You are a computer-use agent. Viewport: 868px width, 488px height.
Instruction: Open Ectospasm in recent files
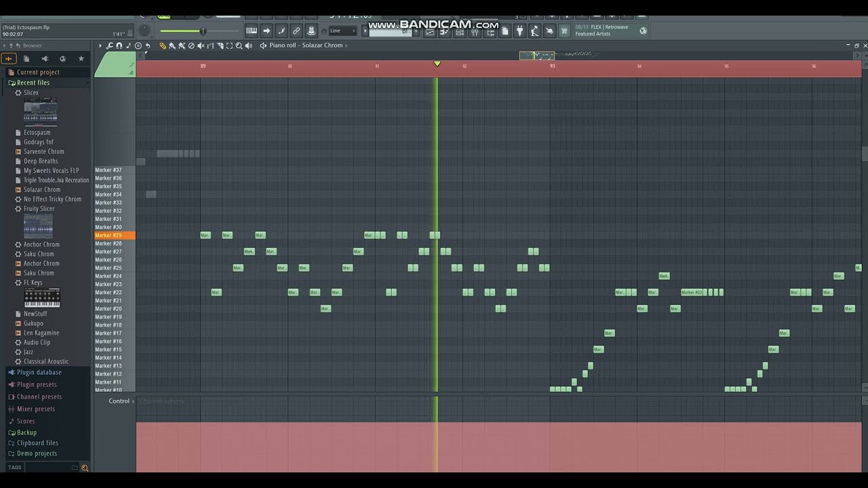point(37,133)
